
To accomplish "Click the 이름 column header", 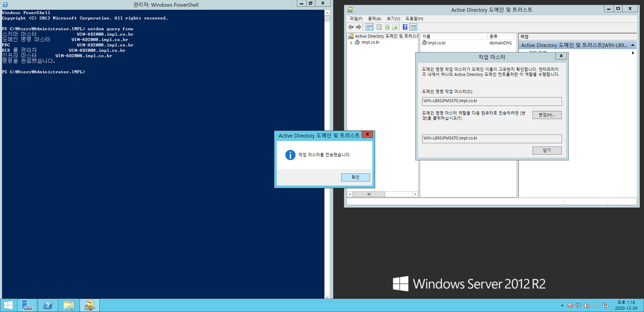I will (454, 37).
